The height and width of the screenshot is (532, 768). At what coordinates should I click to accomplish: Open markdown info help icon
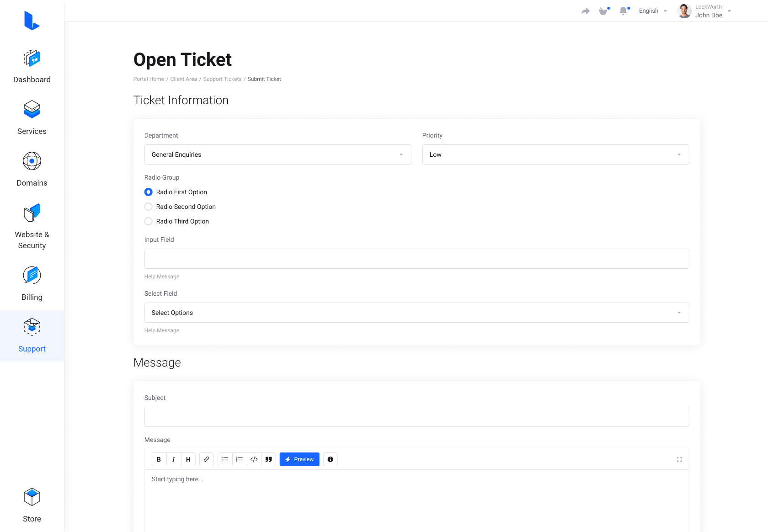tap(331, 459)
